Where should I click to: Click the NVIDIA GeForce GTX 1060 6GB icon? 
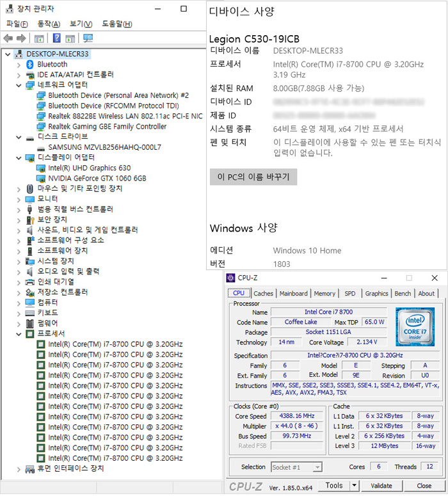click(41, 179)
